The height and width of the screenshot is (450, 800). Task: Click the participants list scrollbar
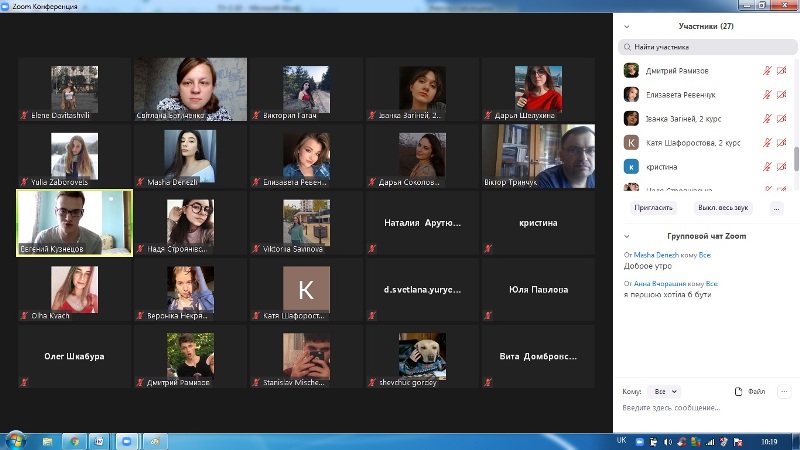point(796,159)
